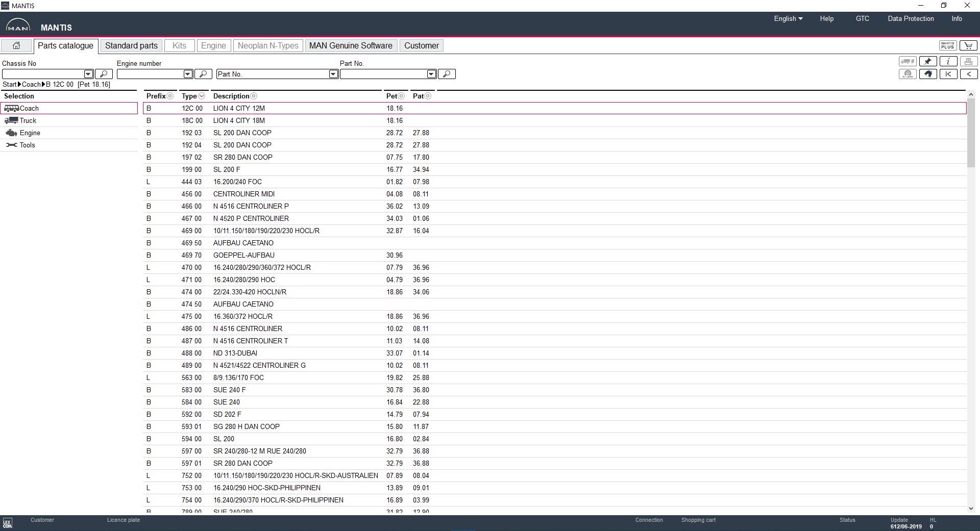Click in the Engine number input field
The width and height of the screenshot is (980, 531).
coord(150,74)
